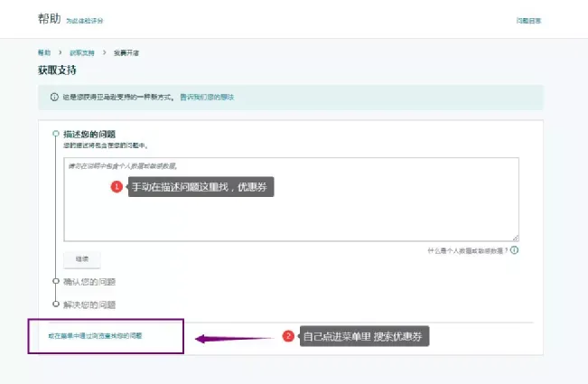Image resolution: width=588 pixels, height=384 pixels.
Task: Select the 解决您的问题 step circle
Action: [56, 304]
